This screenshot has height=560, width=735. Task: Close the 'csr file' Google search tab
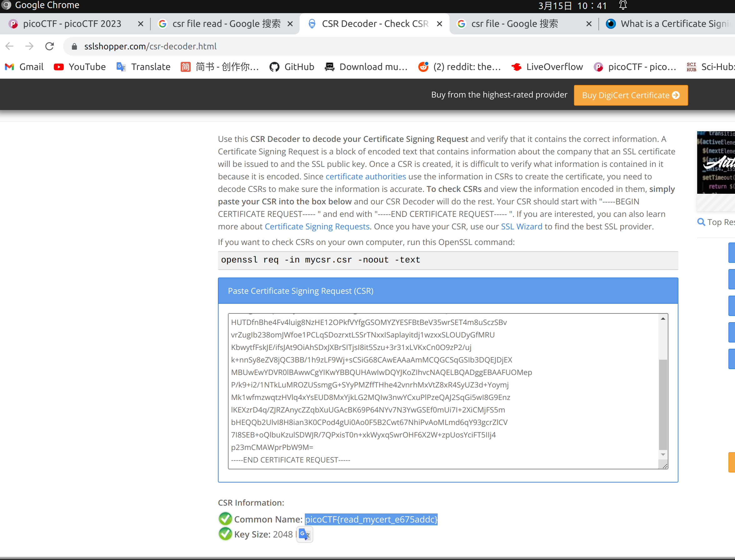tap(589, 24)
